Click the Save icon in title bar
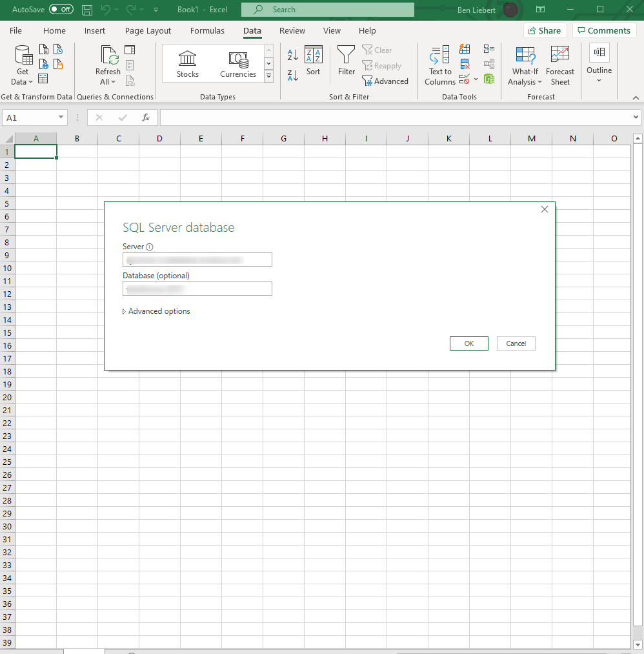Viewport: 644px width, 654px height. (87, 10)
